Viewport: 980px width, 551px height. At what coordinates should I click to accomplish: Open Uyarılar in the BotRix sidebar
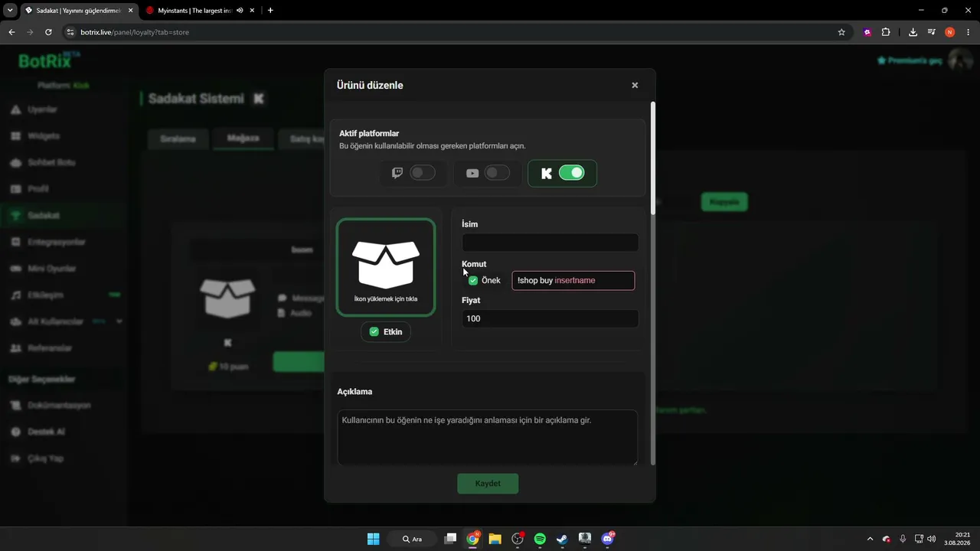(x=43, y=109)
